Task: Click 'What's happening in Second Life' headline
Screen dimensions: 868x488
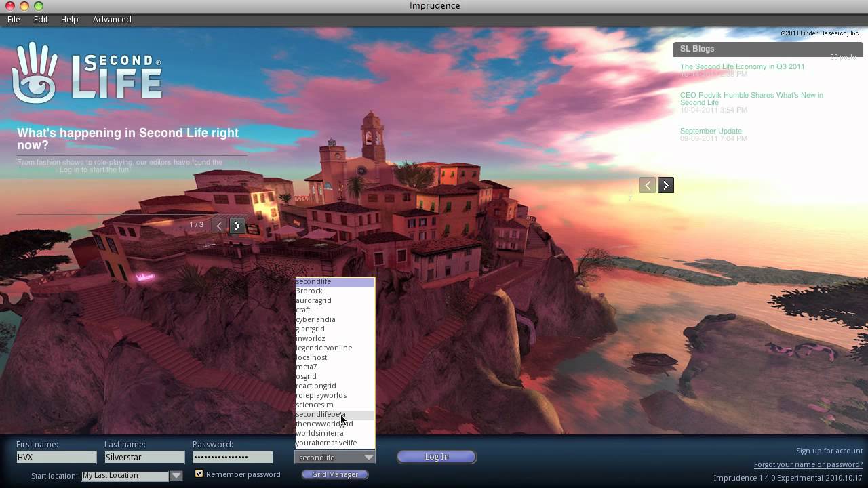Action: pyautogui.click(x=128, y=139)
